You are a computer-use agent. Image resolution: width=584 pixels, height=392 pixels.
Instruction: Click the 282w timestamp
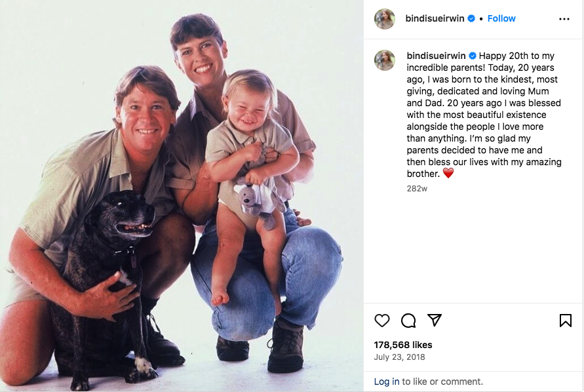pos(417,189)
